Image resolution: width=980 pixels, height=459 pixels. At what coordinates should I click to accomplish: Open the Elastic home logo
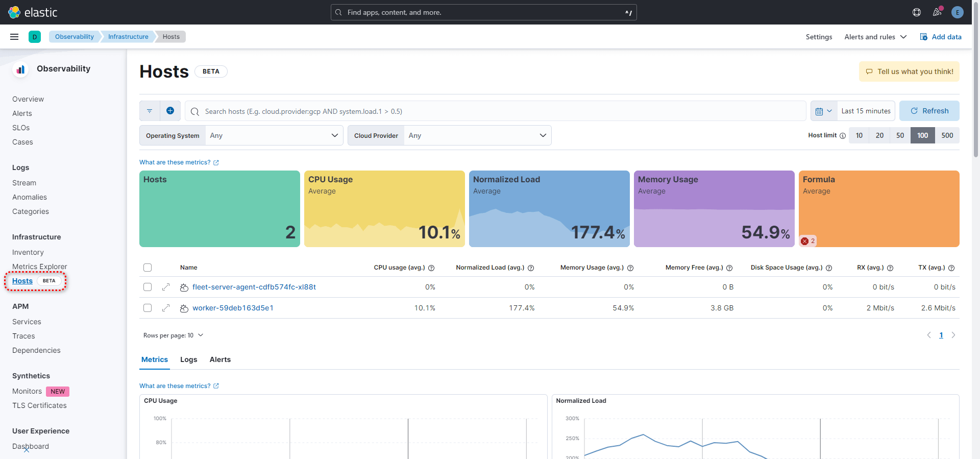coord(33,12)
